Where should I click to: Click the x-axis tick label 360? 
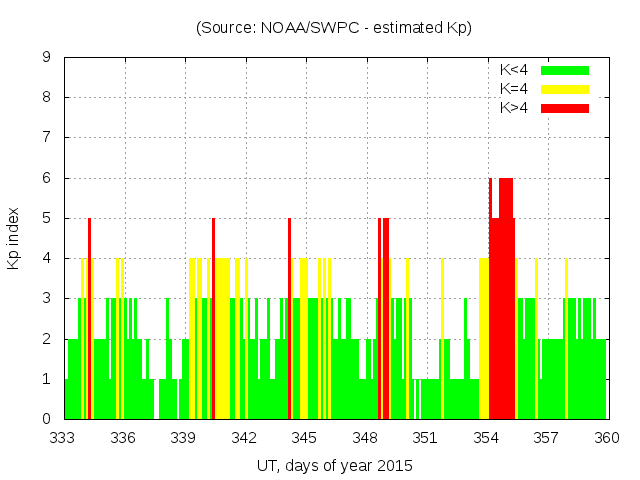click(x=606, y=438)
